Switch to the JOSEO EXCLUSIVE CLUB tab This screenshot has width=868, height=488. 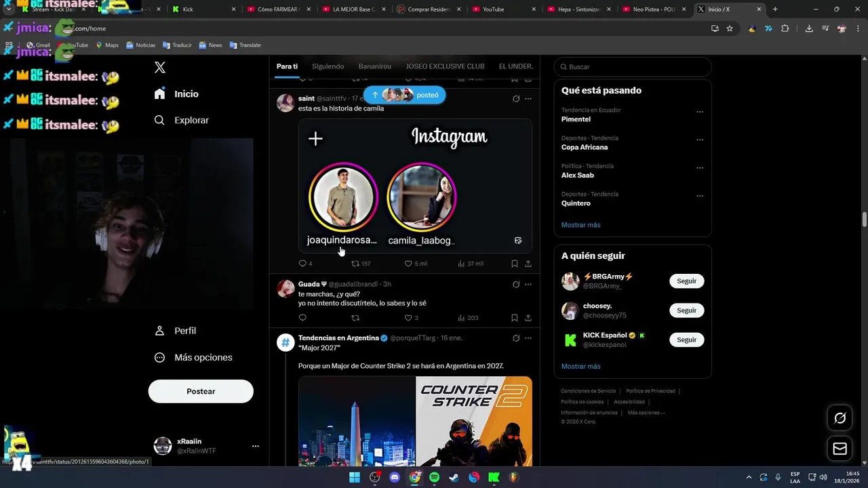click(x=445, y=66)
